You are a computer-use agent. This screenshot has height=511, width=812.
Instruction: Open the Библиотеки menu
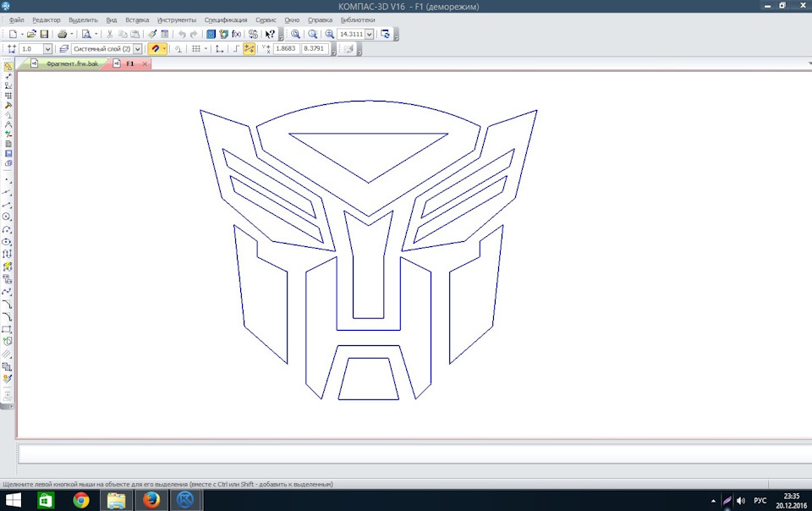click(x=357, y=20)
